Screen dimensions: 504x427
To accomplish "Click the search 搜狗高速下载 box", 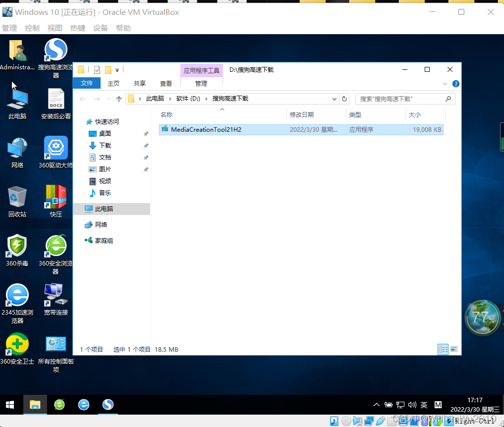I will click(x=400, y=99).
